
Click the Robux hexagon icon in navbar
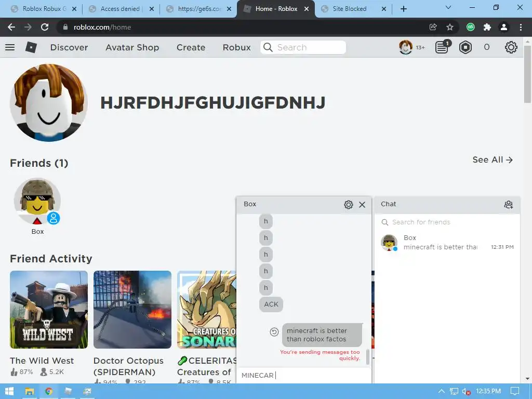[x=465, y=47]
